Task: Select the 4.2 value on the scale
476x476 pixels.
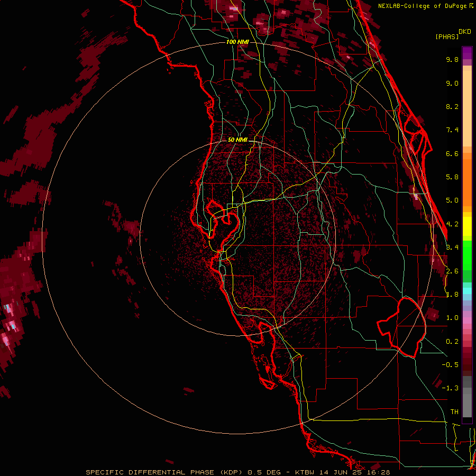Action: pos(452,224)
